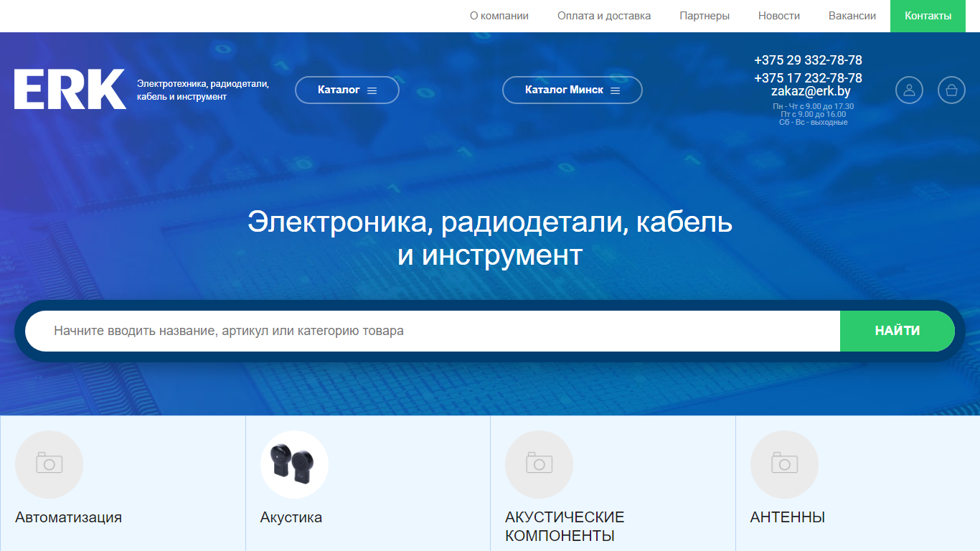980x551 pixels.
Task: Focus the product search input field
Action: pos(433,331)
